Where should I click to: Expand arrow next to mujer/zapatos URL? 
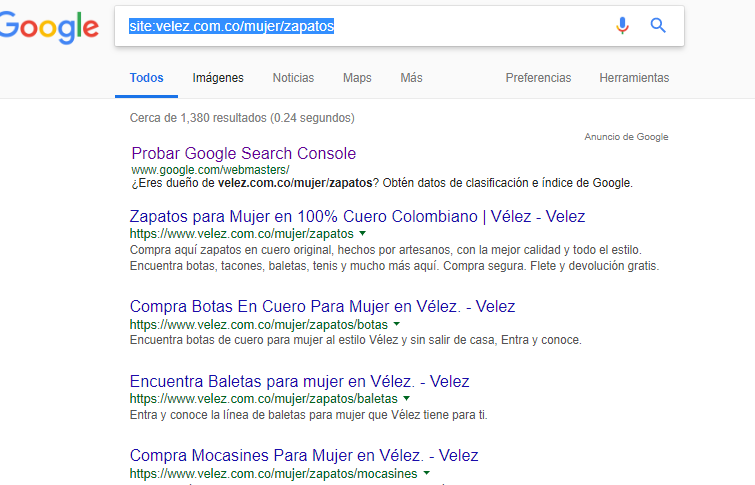click(363, 234)
